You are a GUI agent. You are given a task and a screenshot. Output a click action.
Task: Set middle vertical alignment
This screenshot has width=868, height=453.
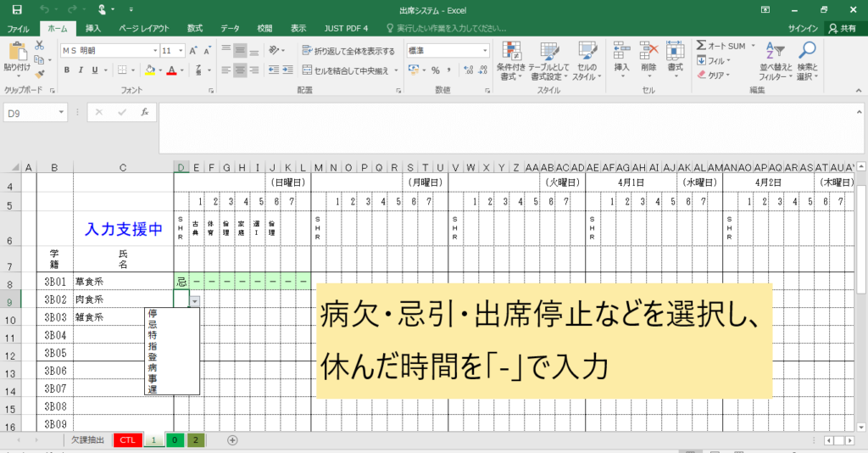pos(240,50)
